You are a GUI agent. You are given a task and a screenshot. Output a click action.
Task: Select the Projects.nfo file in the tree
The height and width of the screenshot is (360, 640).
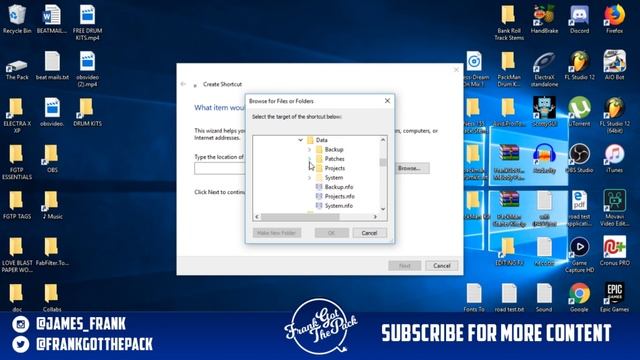click(x=335, y=196)
